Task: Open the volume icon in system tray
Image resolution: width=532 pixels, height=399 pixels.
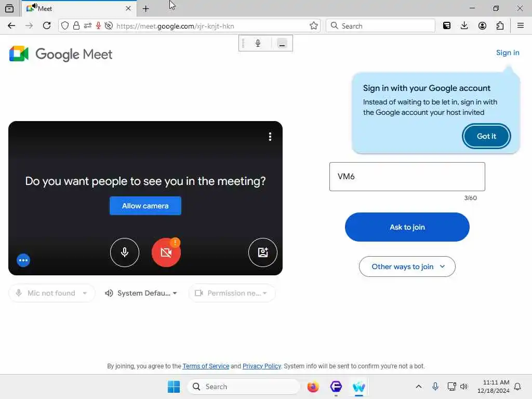Action: (464, 387)
